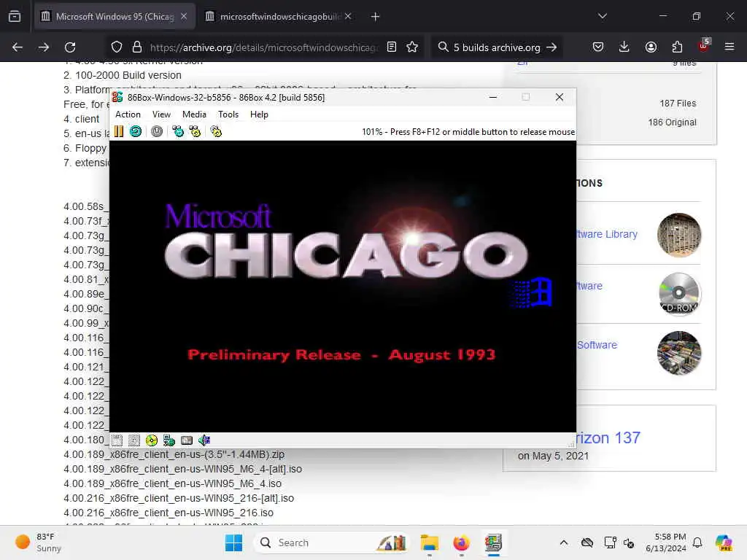Click 4.00.189 WIN95_M6_4-[alt].iso file name
This screenshot has height=560, width=747.
(183, 469)
